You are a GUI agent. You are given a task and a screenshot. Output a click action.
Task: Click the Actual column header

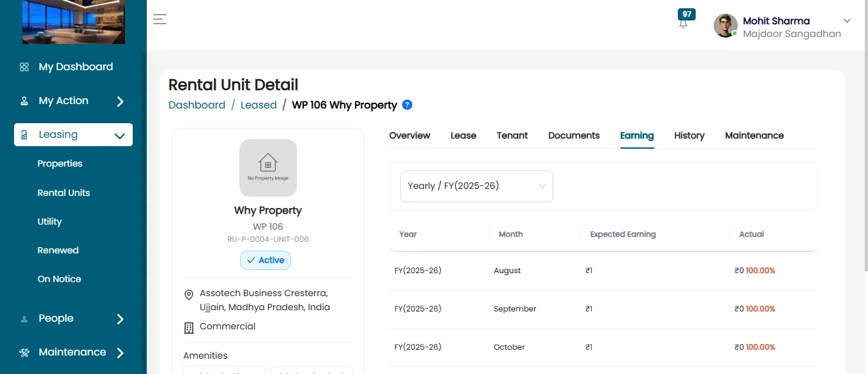[752, 234]
